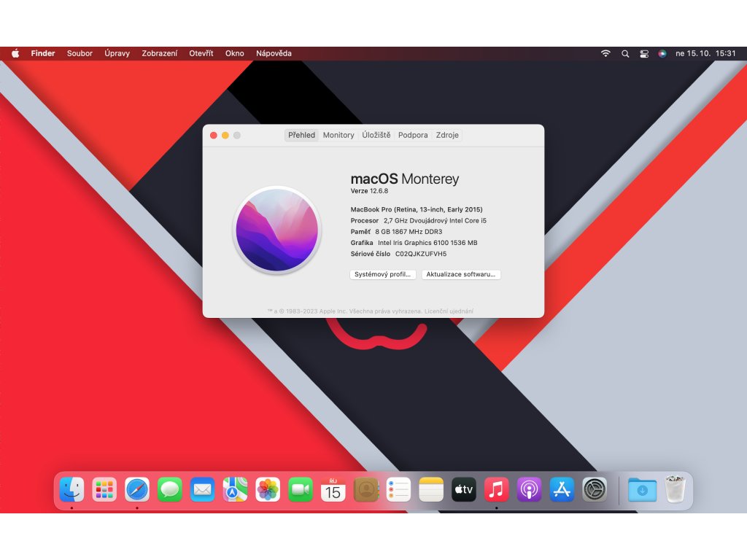This screenshot has height=560, width=747.
Task: Launch Safari from the Dock
Action: tap(137, 489)
